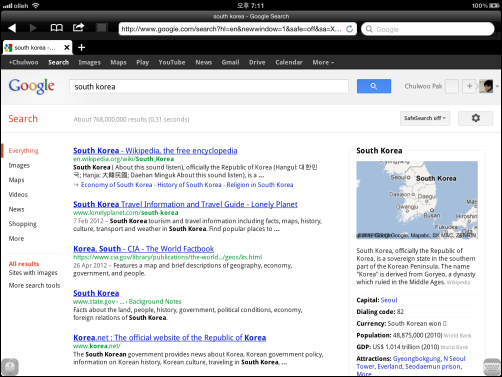
Task: Open South Korea Wikipedia result
Action: tap(155, 151)
